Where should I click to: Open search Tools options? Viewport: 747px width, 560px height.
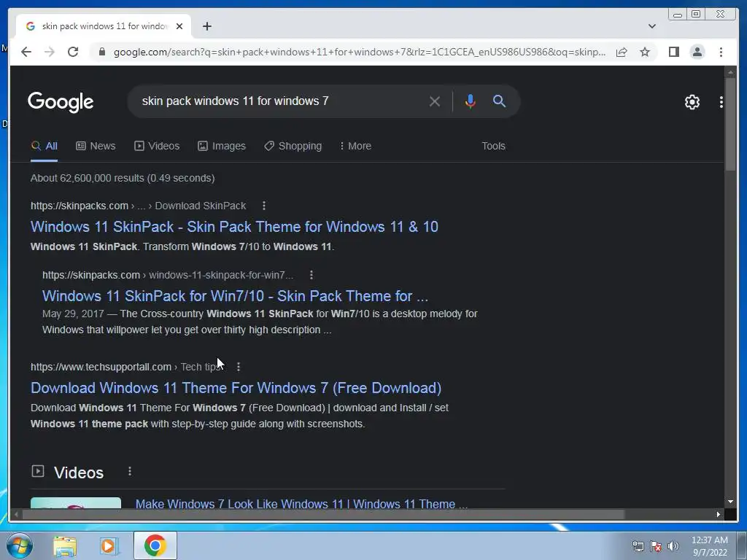tap(493, 146)
